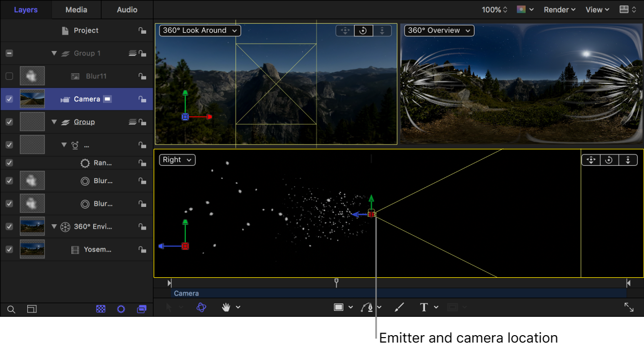Open the Audio tab
Image resolution: width=644 pixels, height=349 pixels.
pyautogui.click(x=127, y=9)
